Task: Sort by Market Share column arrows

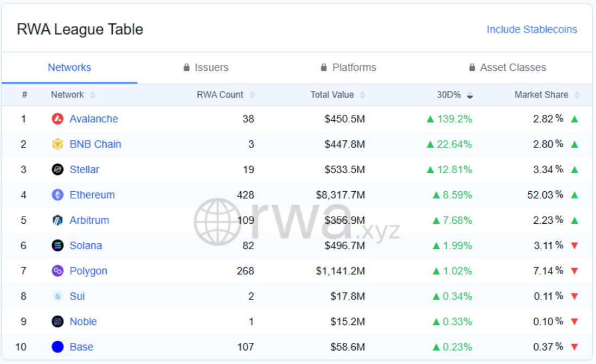Action: [x=577, y=95]
